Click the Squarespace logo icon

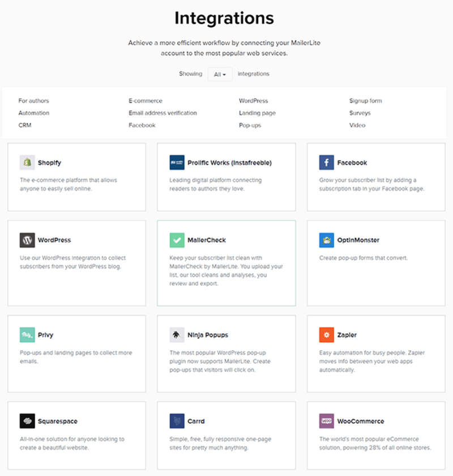click(27, 421)
